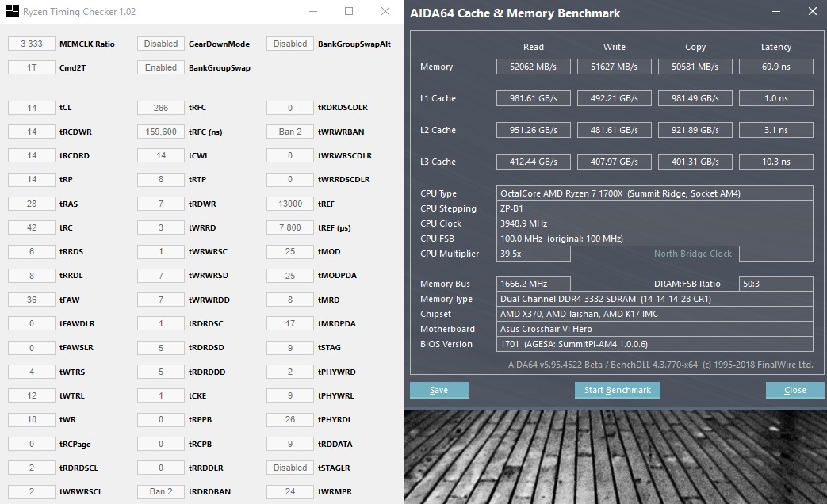This screenshot has width=827, height=504.
Task: Select the MEMCLK Ratio value 3 333
Action: [x=32, y=44]
